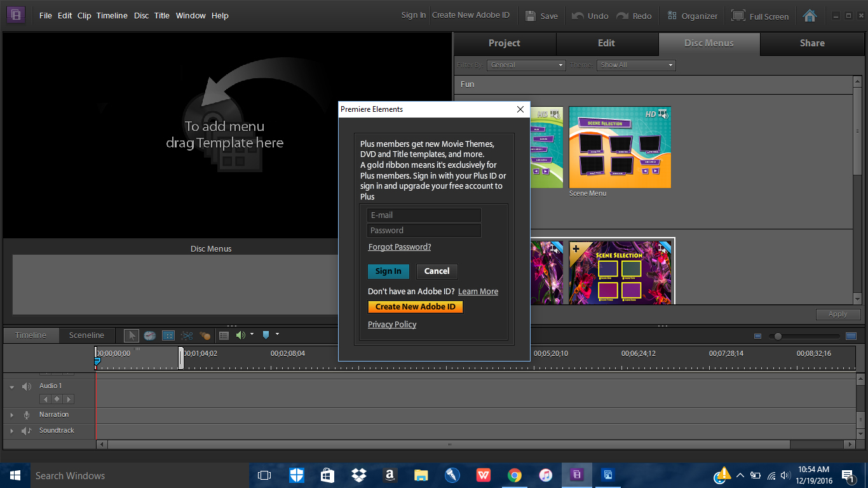Click the blue Marker icon

point(266,335)
